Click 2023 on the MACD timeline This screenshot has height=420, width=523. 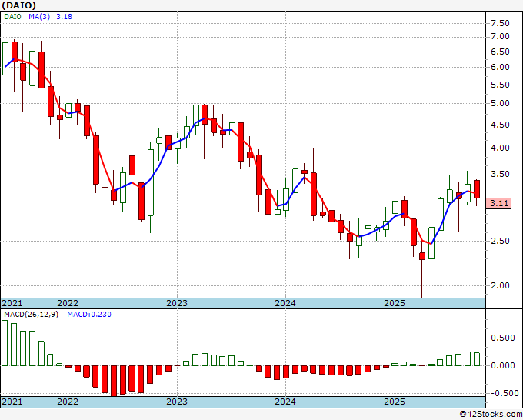click(x=177, y=402)
